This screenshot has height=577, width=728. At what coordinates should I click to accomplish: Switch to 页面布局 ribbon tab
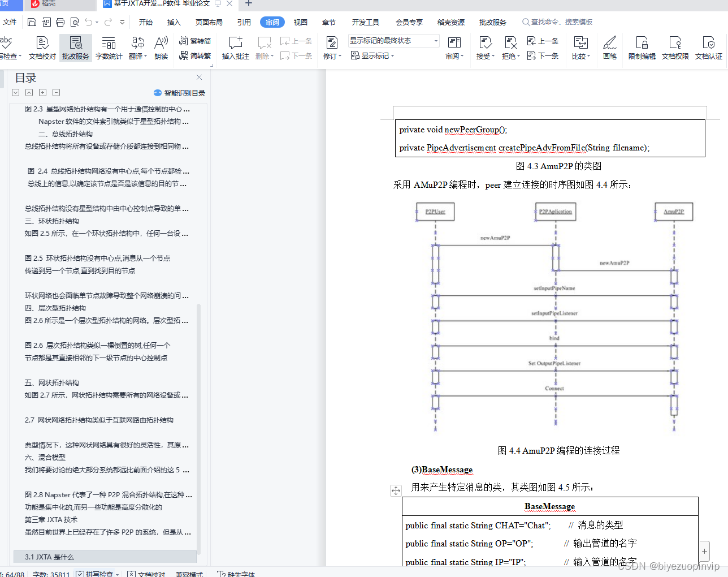(x=209, y=22)
